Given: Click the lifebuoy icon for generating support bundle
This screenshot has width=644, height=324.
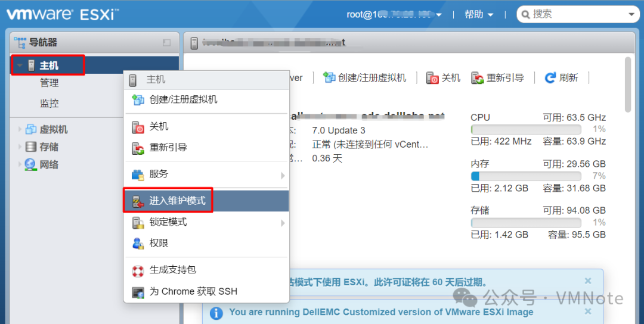Looking at the screenshot, I should [138, 270].
